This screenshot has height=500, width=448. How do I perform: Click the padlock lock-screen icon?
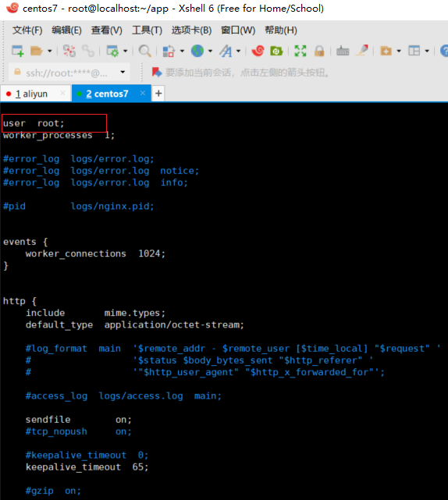[319, 51]
